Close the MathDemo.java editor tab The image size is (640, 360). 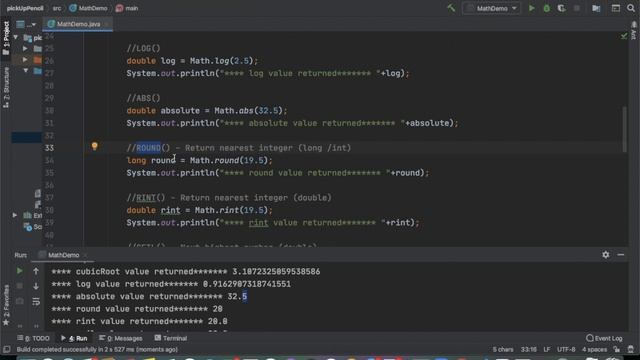coord(107,24)
